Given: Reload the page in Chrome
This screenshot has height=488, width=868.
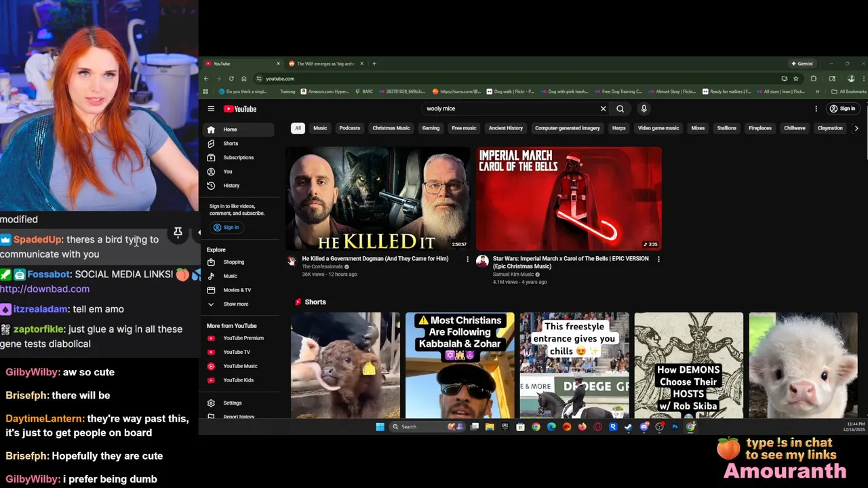Looking at the screenshot, I should coord(231,79).
